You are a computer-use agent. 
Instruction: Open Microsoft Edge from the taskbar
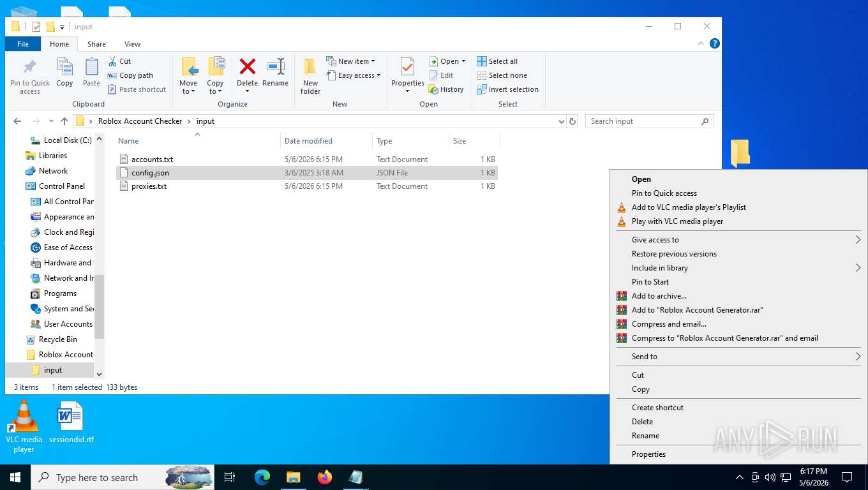(x=262, y=477)
